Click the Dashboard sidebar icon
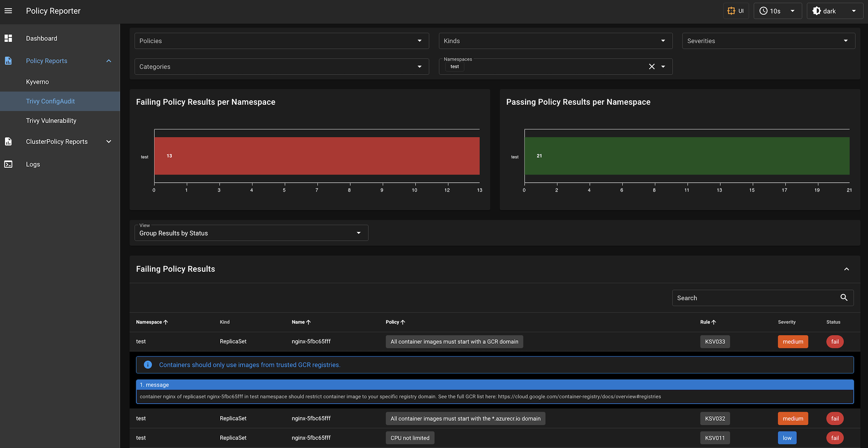The image size is (868, 448). 8,38
